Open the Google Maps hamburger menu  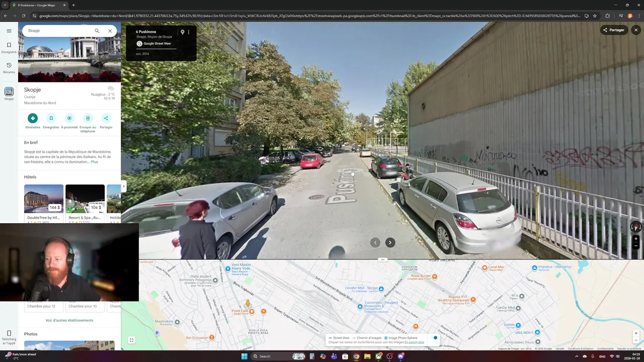click(x=9, y=31)
